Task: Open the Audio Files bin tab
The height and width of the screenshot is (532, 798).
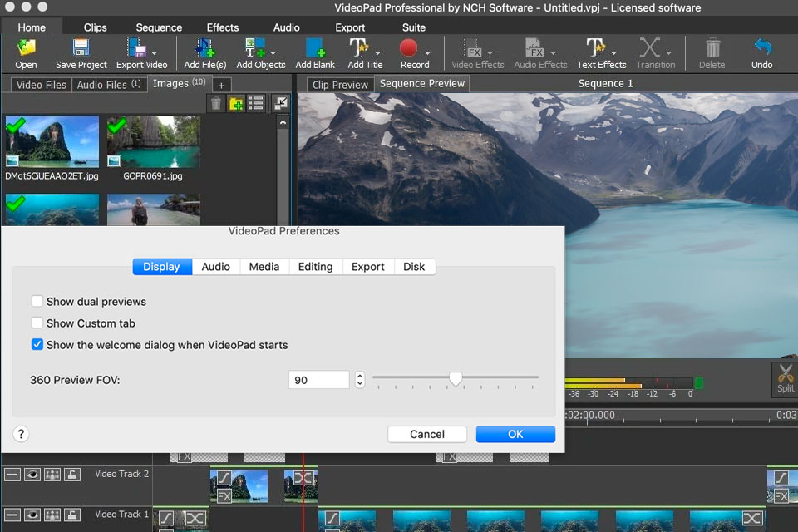Action: pos(109,85)
